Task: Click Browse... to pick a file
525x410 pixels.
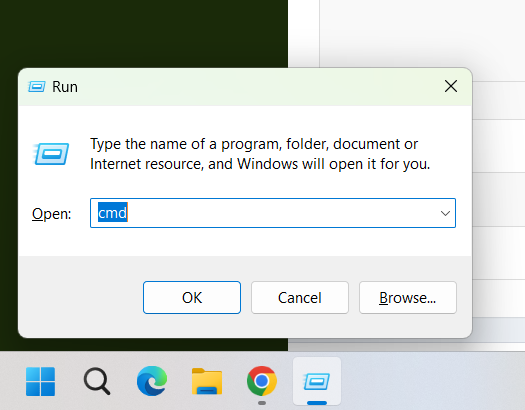Action: [407, 298]
